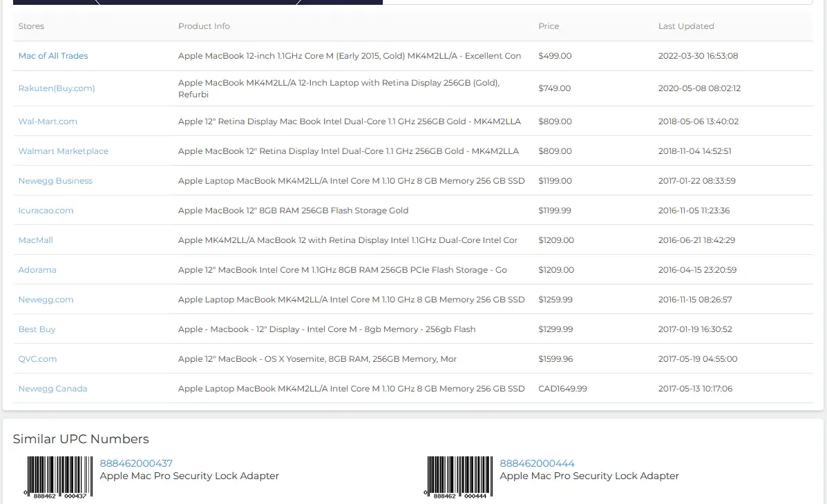Click the Price column header

point(549,26)
